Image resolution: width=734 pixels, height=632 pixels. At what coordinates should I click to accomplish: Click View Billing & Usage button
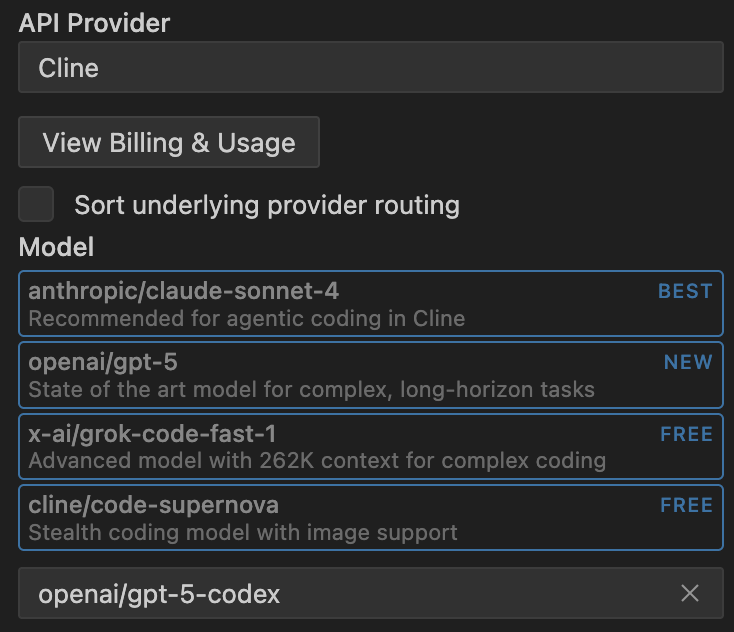(x=169, y=142)
